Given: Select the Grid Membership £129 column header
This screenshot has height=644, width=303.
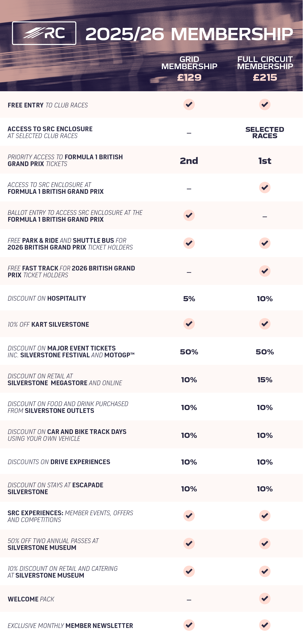Looking at the screenshot, I should pyautogui.click(x=189, y=69).
